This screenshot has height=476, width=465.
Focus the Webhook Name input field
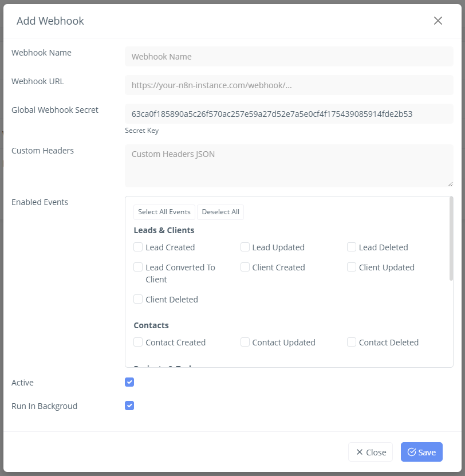tap(289, 57)
